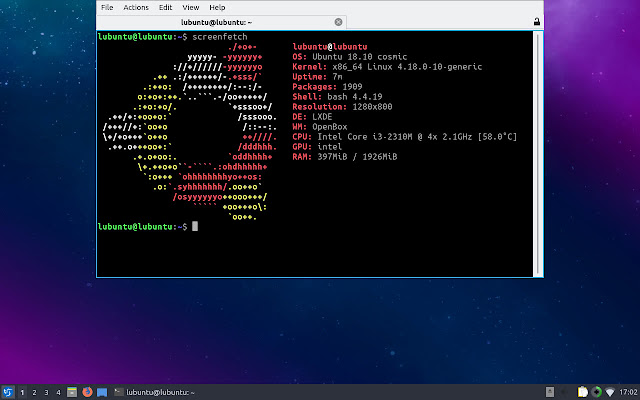Click the "Uptime: 7m" line

[317, 77]
